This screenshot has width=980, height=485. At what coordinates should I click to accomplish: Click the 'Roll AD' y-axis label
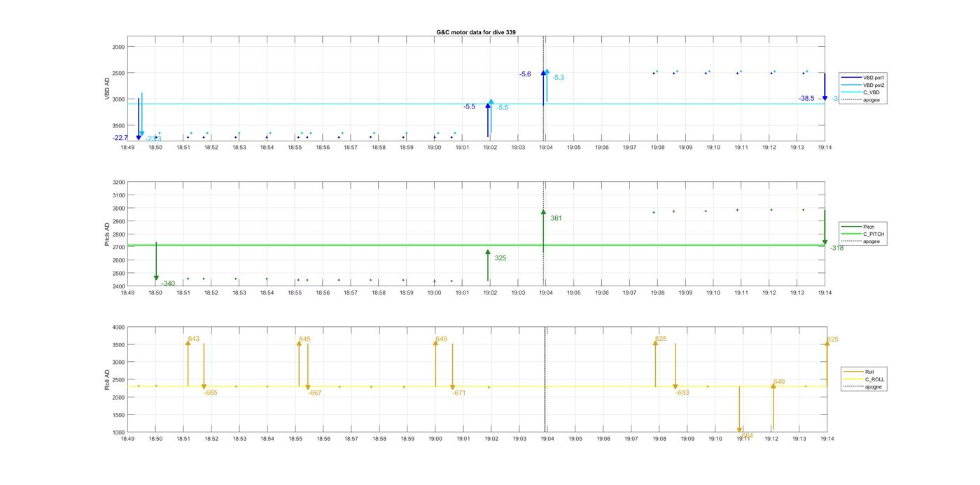107,380
